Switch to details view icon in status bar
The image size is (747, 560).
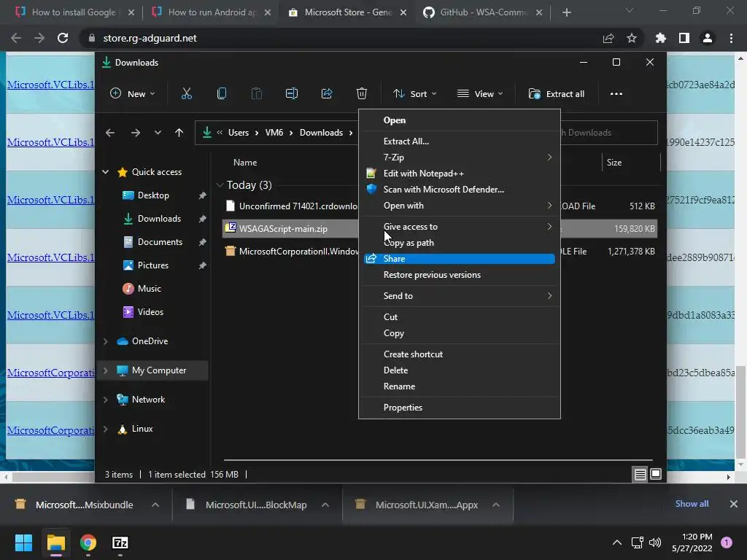coord(640,474)
